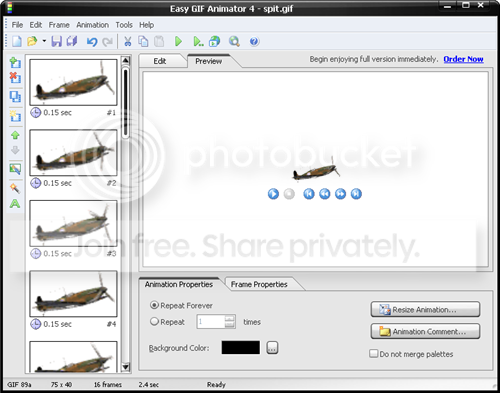
Task: Click the repeat count spinner arrows
Action: [x=230, y=322]
